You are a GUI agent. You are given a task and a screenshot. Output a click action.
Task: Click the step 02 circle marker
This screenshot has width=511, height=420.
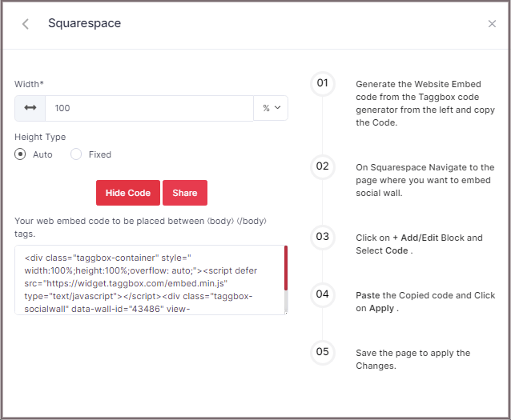pos(322,166)
